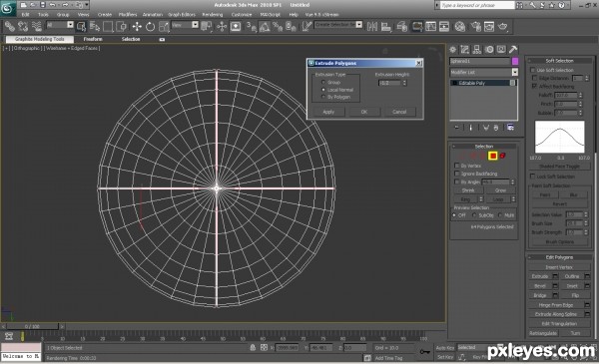Select the Element sub-object level icon
Viewport: 599px width, 364px height.
(502, 156)
